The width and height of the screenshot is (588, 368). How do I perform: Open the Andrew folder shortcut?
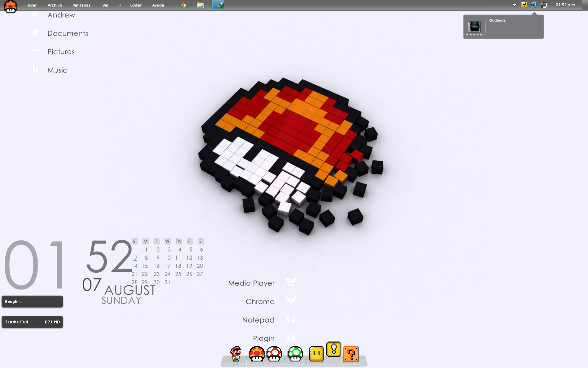tap(61, 15)
